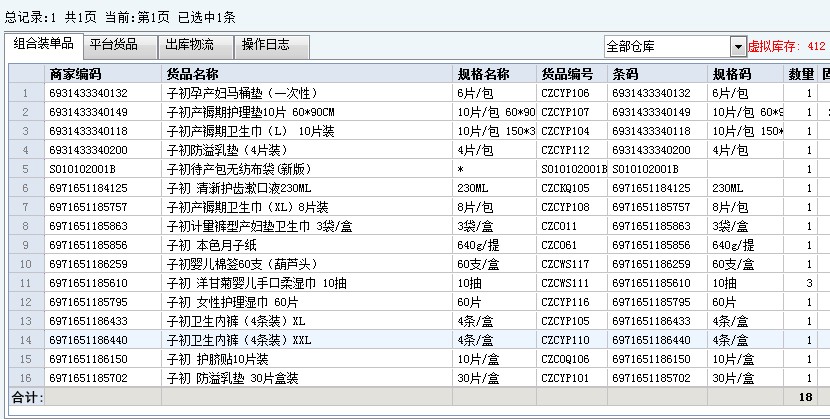The width and height of the screenshot is (830, 419).
Task: Click 子初待产包无纺布袋(新版) cell
Action: [306, 169]
